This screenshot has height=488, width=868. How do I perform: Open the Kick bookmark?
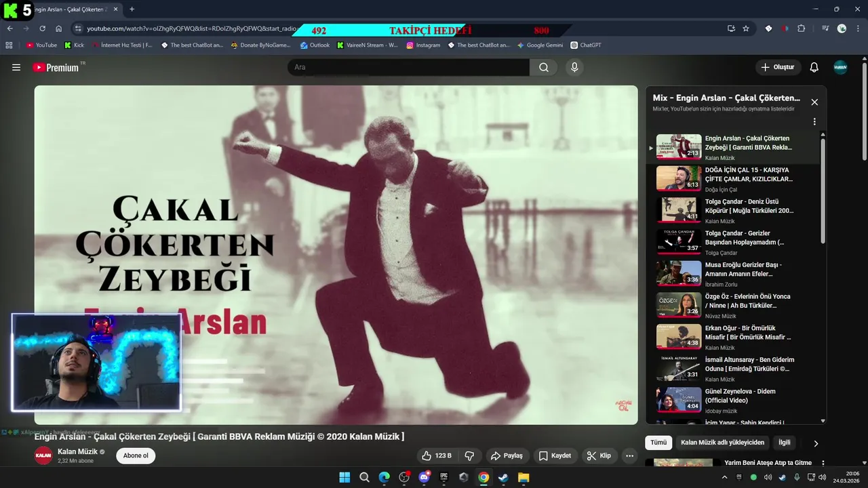(x=74, y=45)
